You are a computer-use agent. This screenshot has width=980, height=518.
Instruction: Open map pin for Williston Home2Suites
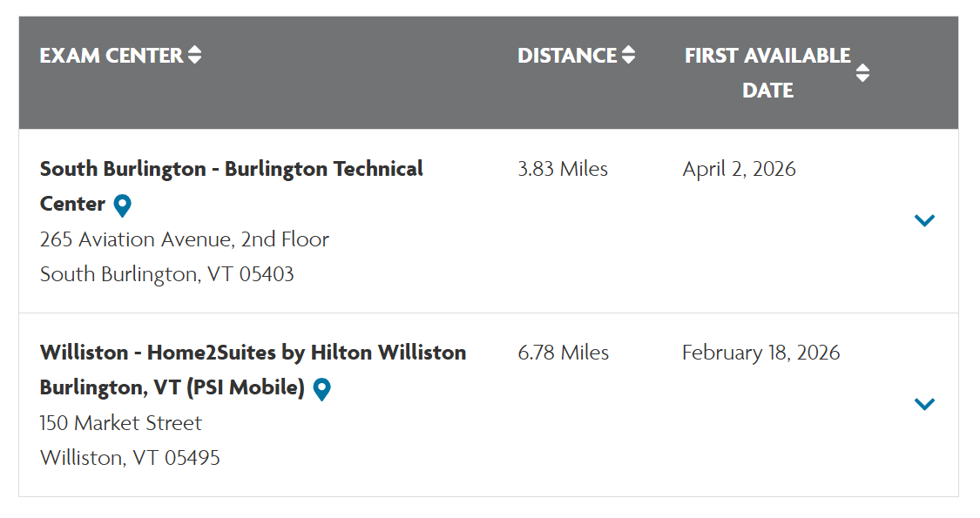click(321, 389)
